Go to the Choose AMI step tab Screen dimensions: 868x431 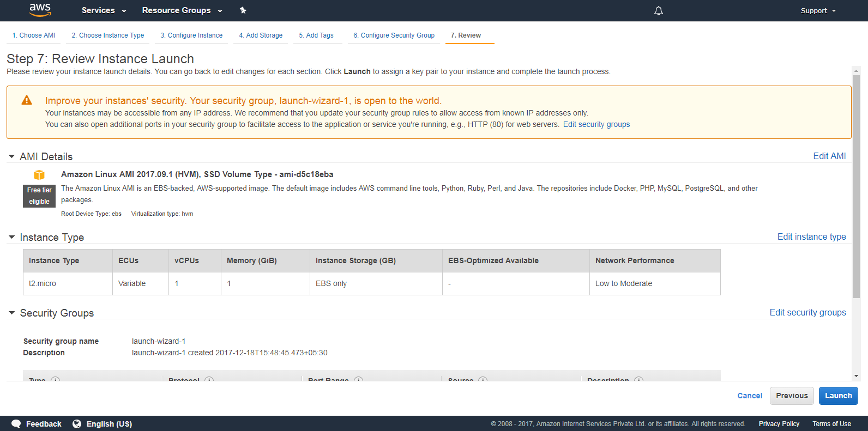[x=34, y=35]
